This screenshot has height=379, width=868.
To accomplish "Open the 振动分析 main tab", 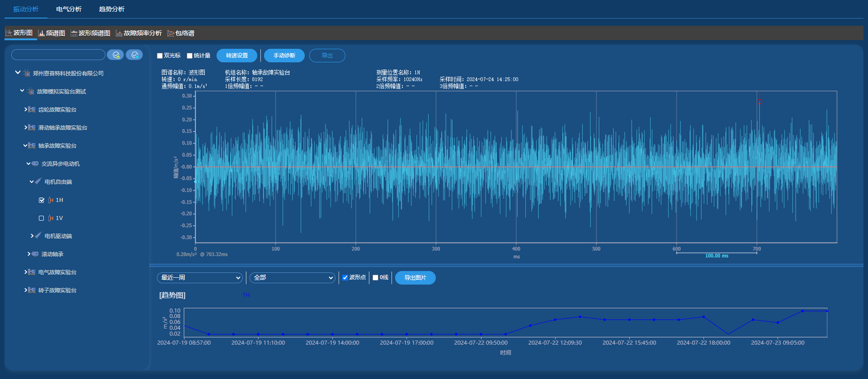I will pos(26,9).
